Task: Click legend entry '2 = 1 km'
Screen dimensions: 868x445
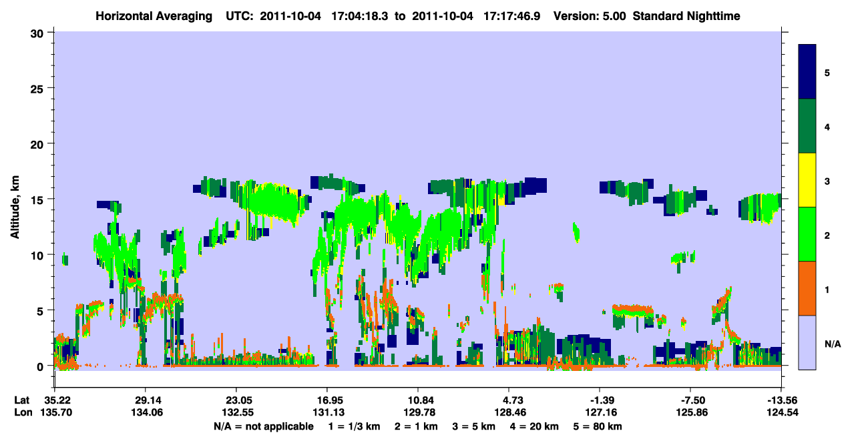Action: (x=417, y=426)
